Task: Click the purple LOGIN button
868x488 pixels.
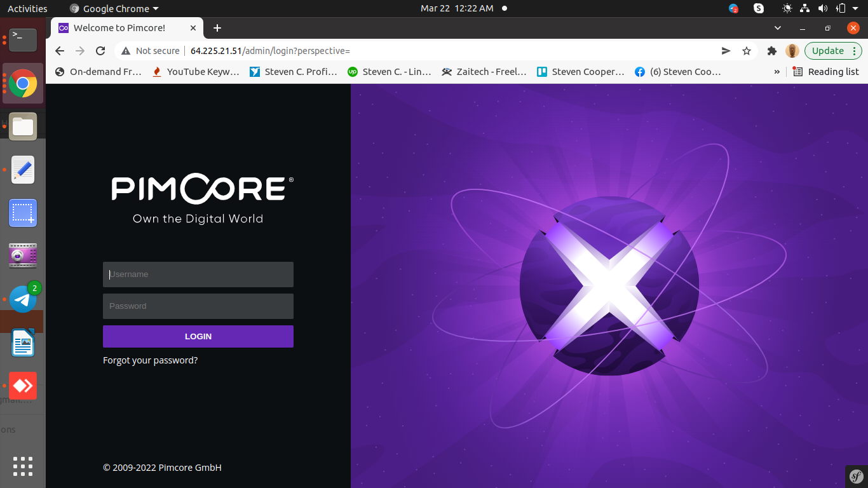Action: (x=198, y=337)
